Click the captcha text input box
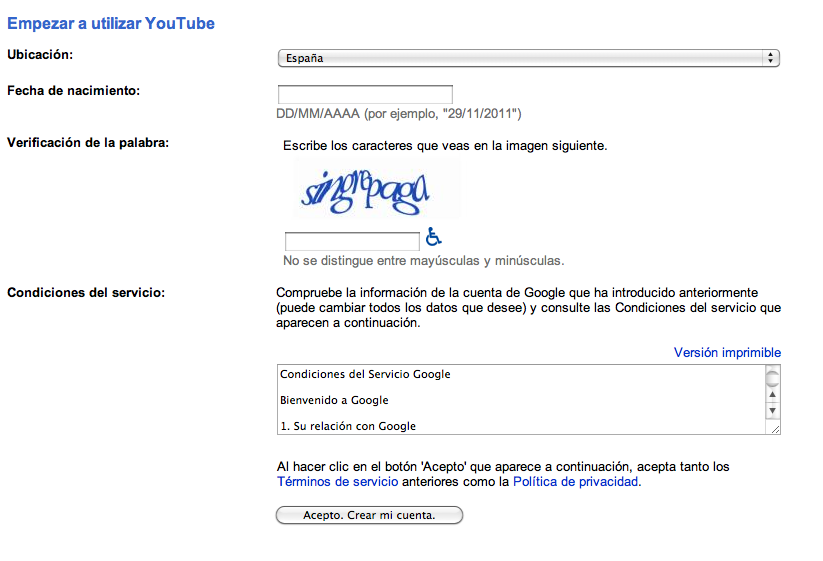This screenshot has height=561, width=823. 352,241
